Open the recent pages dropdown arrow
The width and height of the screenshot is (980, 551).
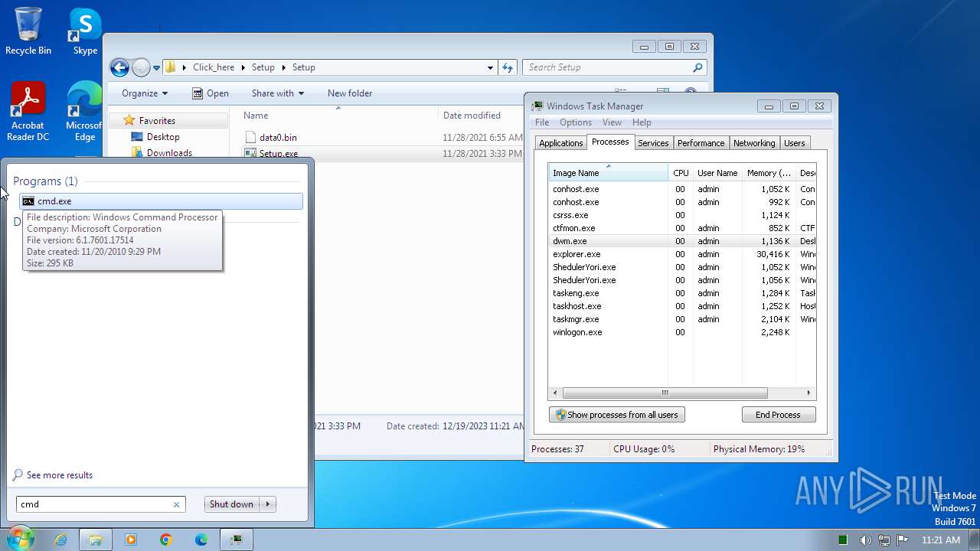point(157,67)
